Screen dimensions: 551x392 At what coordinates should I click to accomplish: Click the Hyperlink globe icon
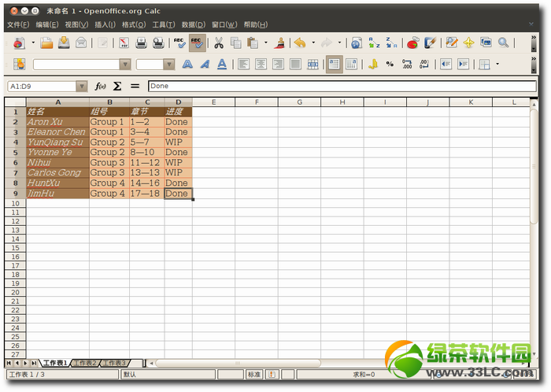click(x=357, y=43)
